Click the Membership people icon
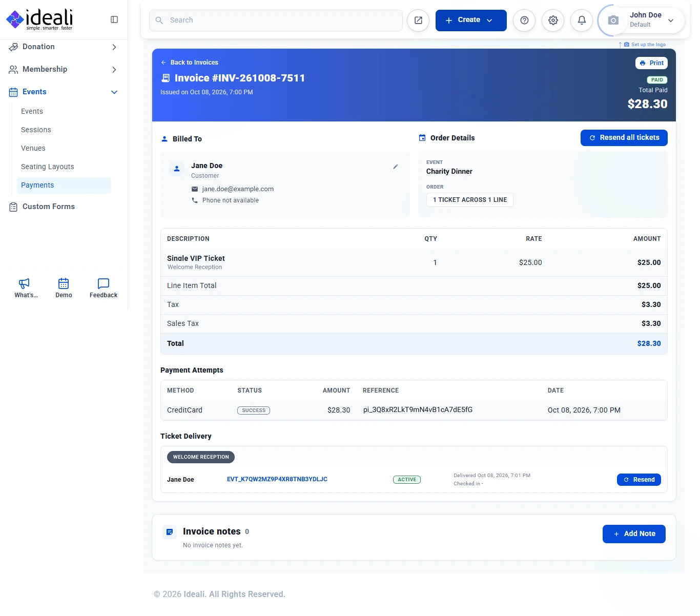Screen dimensions: 700x616 (x=13, y=69)
